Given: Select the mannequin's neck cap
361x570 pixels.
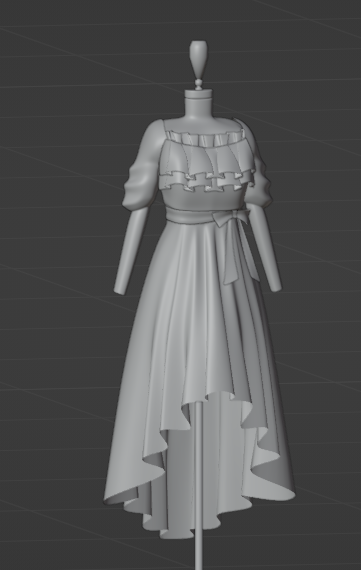Looking at the screenshot, I should tap(198, 94).
